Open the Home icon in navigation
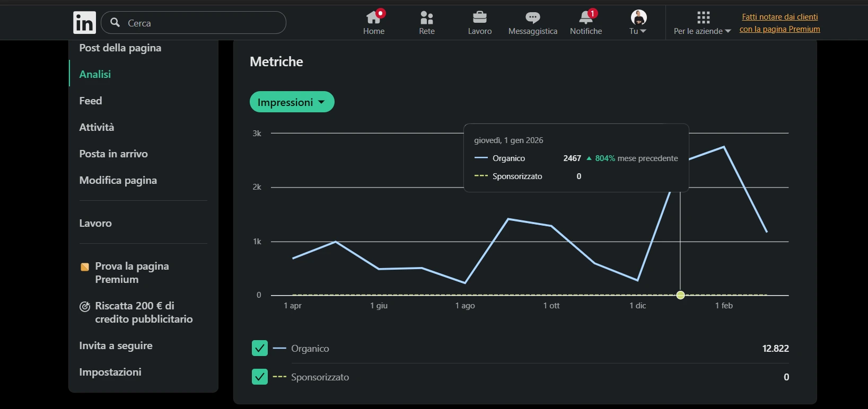 tap(373, 17)
